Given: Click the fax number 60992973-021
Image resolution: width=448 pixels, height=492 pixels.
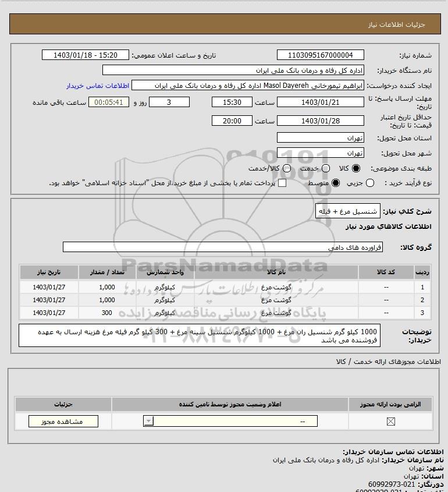Looking at the screenshot, I should coord(391,484).
